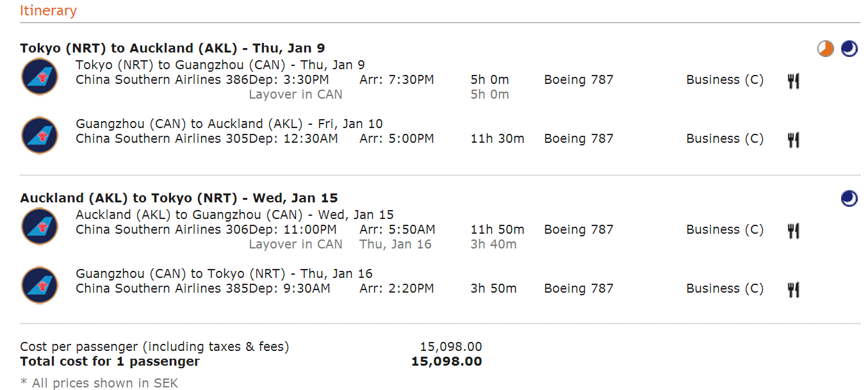Viewport: 868px width, 390px height.
Task: Click the bold total cost amount 15,098.00
Action: click(x=446, y=361)
